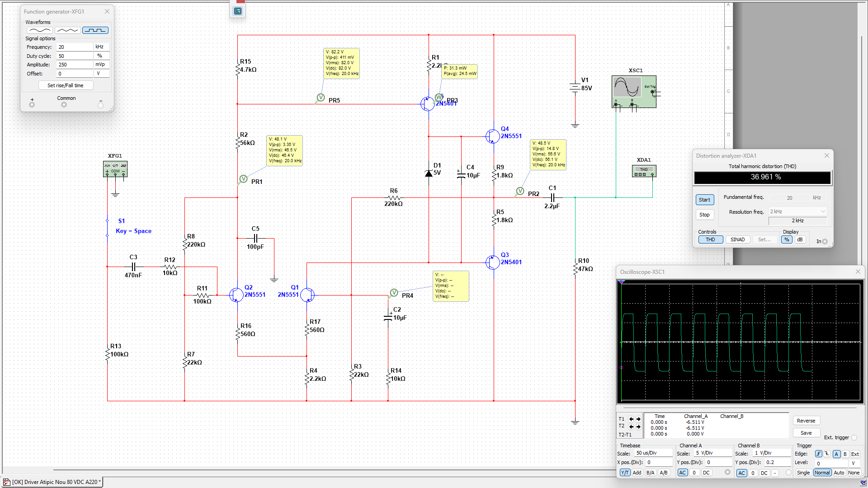868x488 pixels.
Task: Select the D1 5V zener diode
Action: [429, 173]
